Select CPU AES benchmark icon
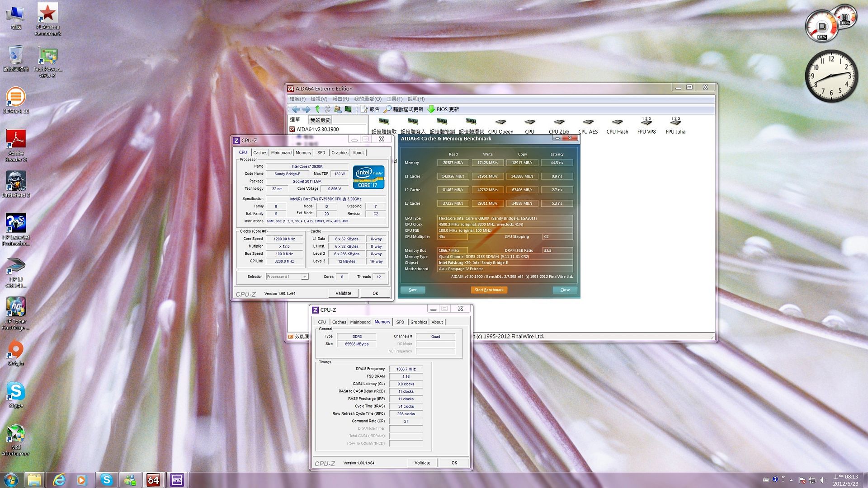868x488 pixels. pos(588,126)
